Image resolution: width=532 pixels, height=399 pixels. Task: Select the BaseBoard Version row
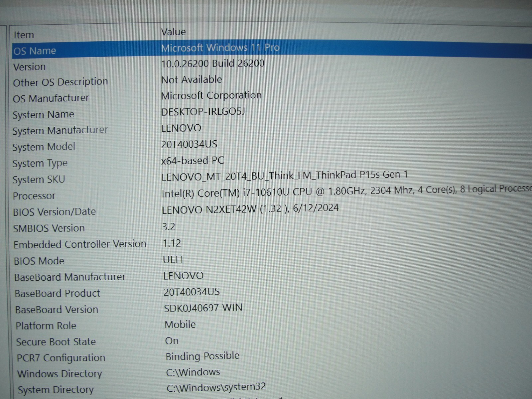[x=57, y=310]
